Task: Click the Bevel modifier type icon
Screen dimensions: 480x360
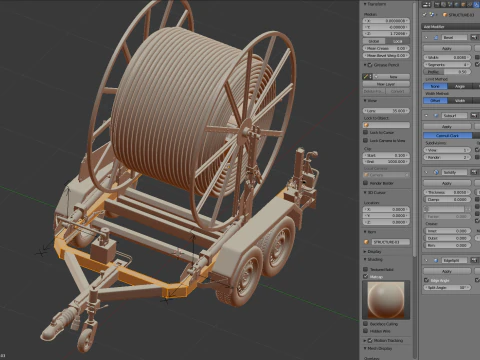Action: [x=436, y=37]
